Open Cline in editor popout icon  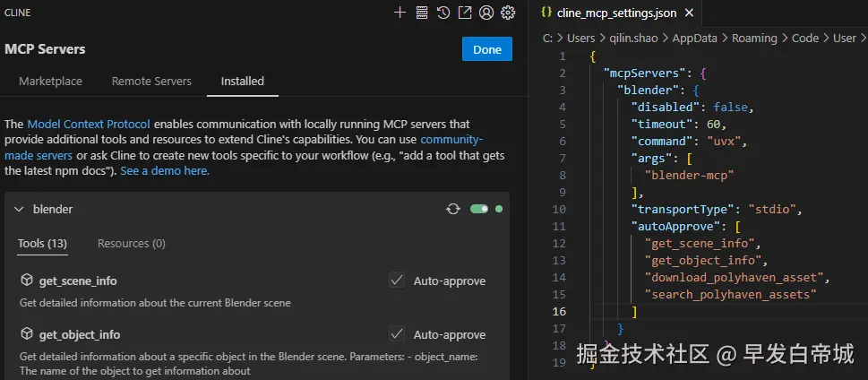[464, 13]
